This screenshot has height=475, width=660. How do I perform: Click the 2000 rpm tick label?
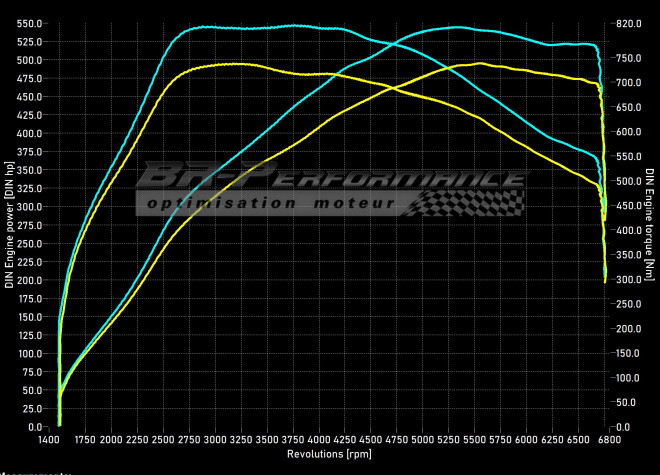[x=111, y=440]
